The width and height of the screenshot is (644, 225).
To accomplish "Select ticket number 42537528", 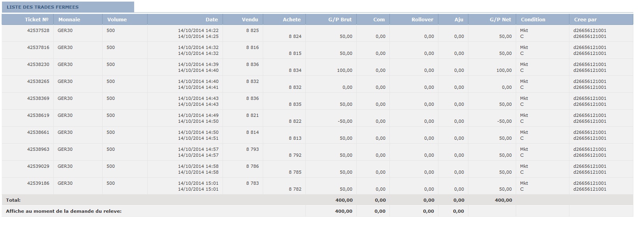I will tap(38, 30).
